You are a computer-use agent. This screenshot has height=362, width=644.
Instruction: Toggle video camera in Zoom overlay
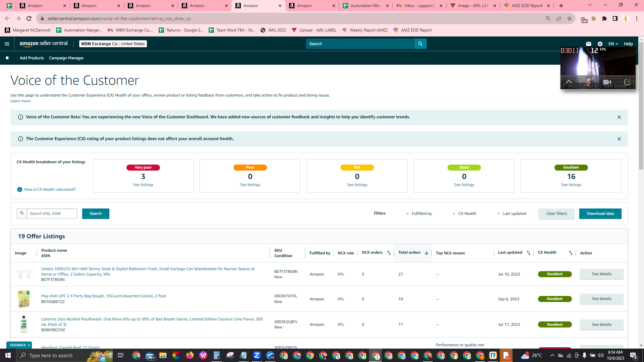[607, 82]
